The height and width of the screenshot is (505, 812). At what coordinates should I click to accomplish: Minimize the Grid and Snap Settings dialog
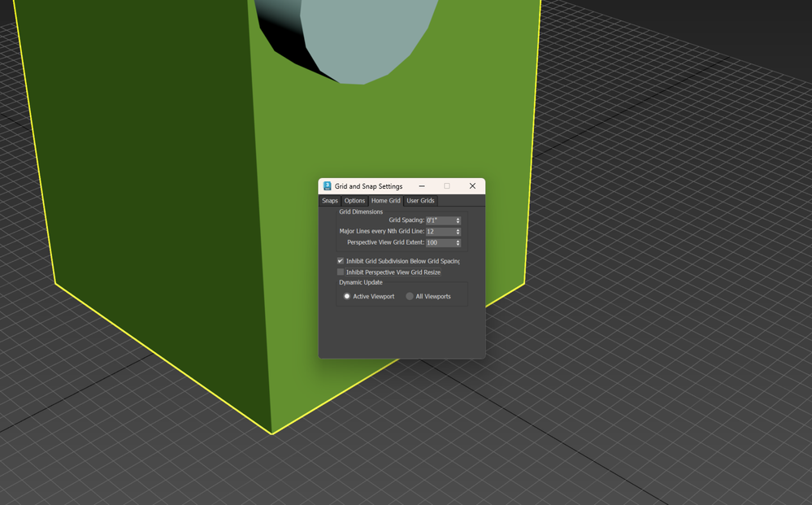click(x=422, y=186)
